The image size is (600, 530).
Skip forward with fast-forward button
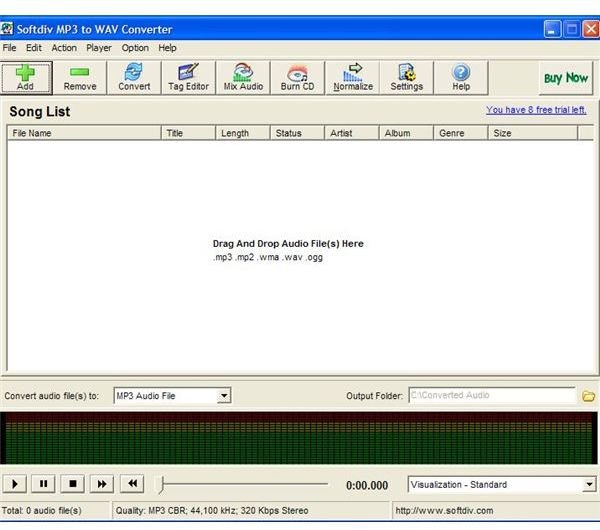tap(102, 484)
